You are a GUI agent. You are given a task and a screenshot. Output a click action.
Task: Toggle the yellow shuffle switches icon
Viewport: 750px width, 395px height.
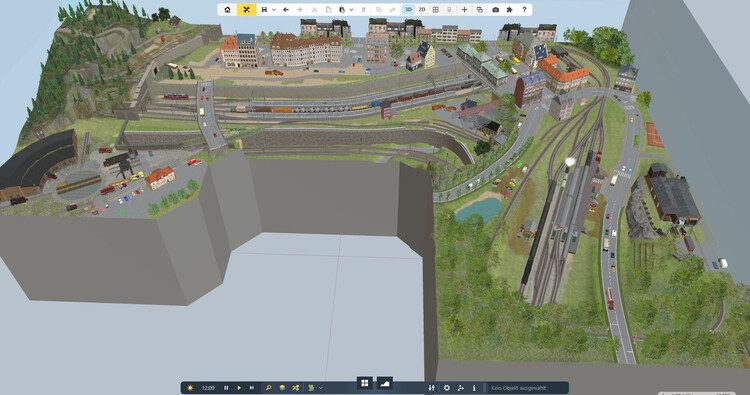point(296,388)
